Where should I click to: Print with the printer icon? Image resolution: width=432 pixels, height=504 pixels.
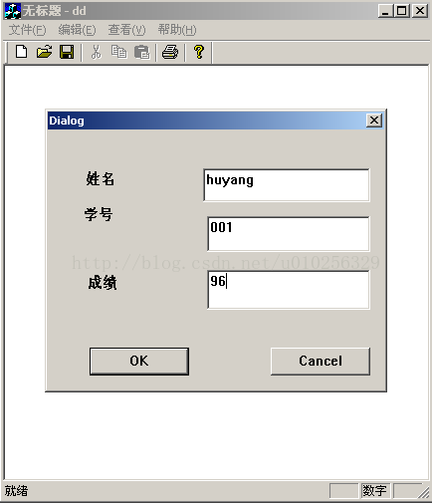(x=170, y=52)
